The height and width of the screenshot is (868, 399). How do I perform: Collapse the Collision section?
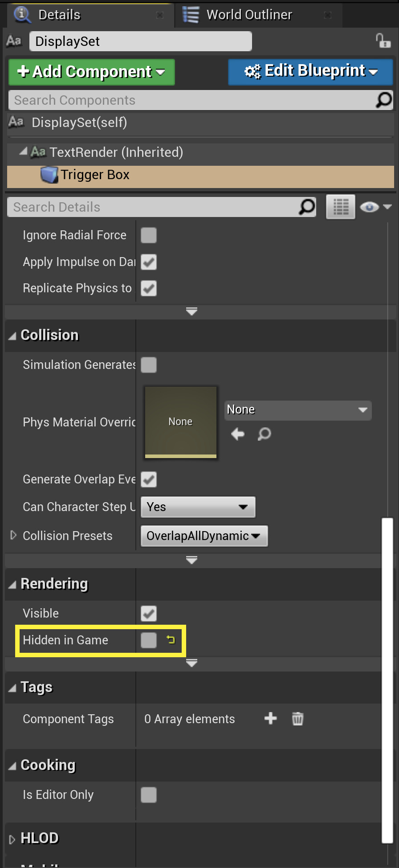tap(12, 336)
